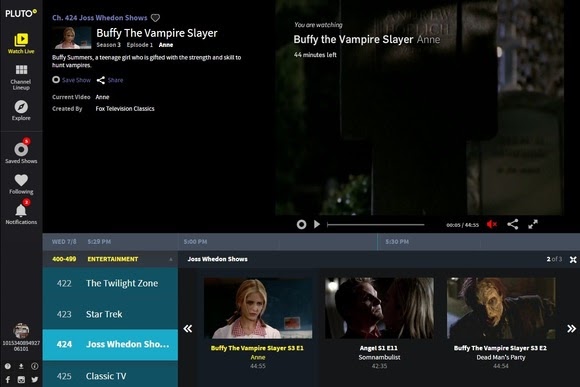Collapse the 400-499 Entertainment category
Image resolution: width=580 pixels, height=387 pixels.
(171, 259)
